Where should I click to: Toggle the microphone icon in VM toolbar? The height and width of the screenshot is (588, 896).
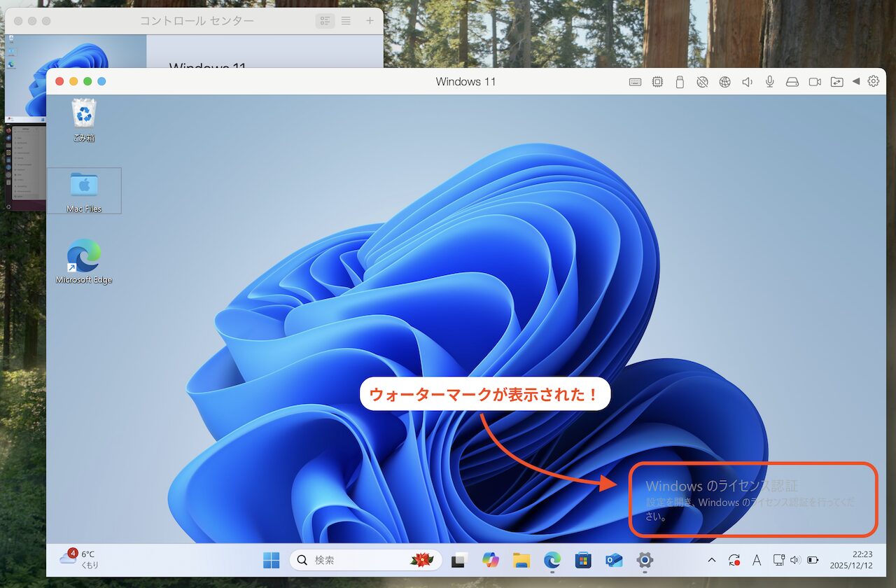pyautogui.click(x=769, y=82)
